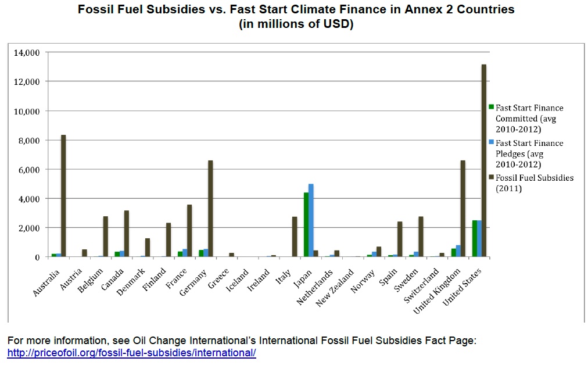Screen dimensions: 588x365
Task: Click the United Kingdom x-axis label
Action: (x=436, y=291)
